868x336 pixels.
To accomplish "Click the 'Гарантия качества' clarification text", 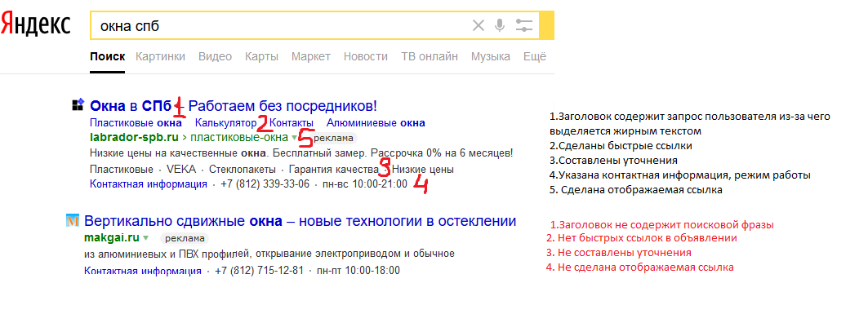I will pyautogui.click(x=333, y=169).
